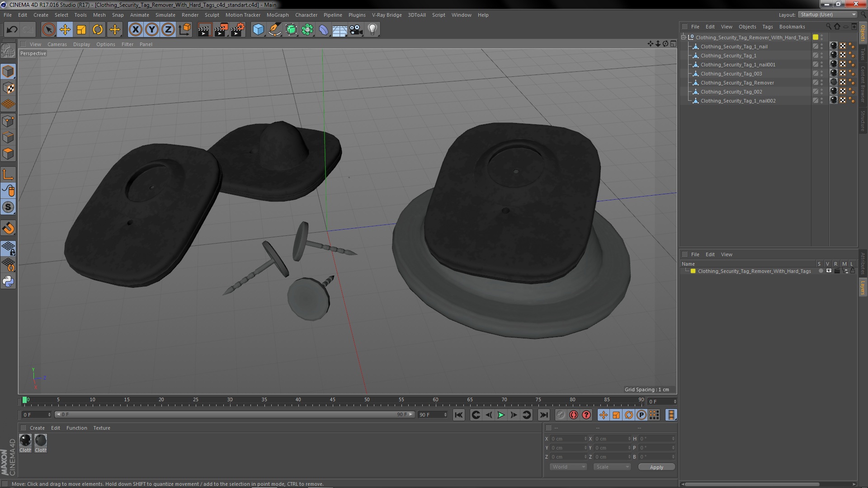This screenshot has width=868, height=488.
Task: Activate the Rotate tool
Action: coord(98,30)
